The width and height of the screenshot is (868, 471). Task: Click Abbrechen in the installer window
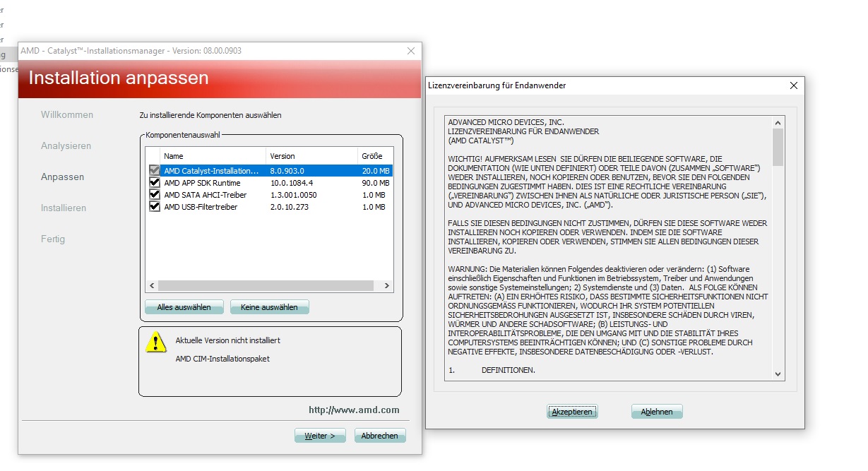click(x=380, y=436)
